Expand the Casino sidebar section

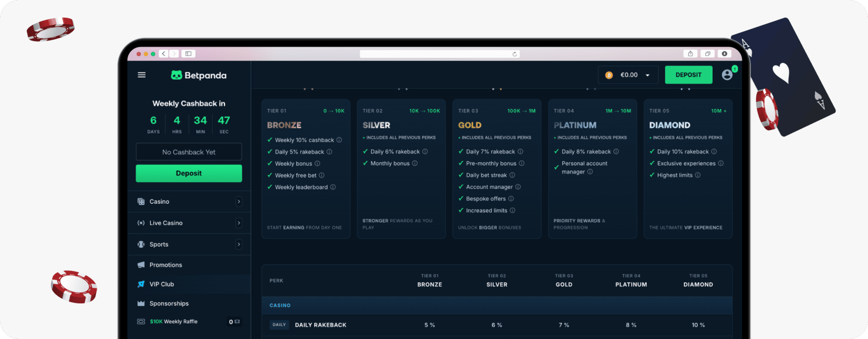239,201
